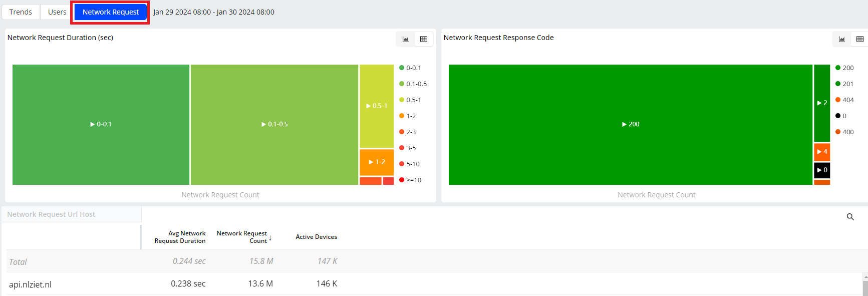The width and height of the screenshot is (868, 296).
Task: Sort by Network Request Count arrow
Action: point(270,238)
